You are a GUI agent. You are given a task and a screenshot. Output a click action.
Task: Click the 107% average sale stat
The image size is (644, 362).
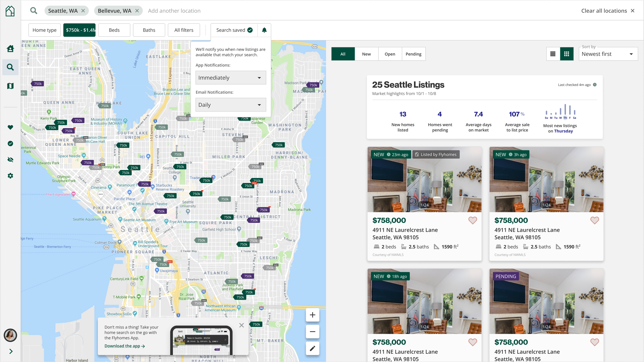[517, 121]
